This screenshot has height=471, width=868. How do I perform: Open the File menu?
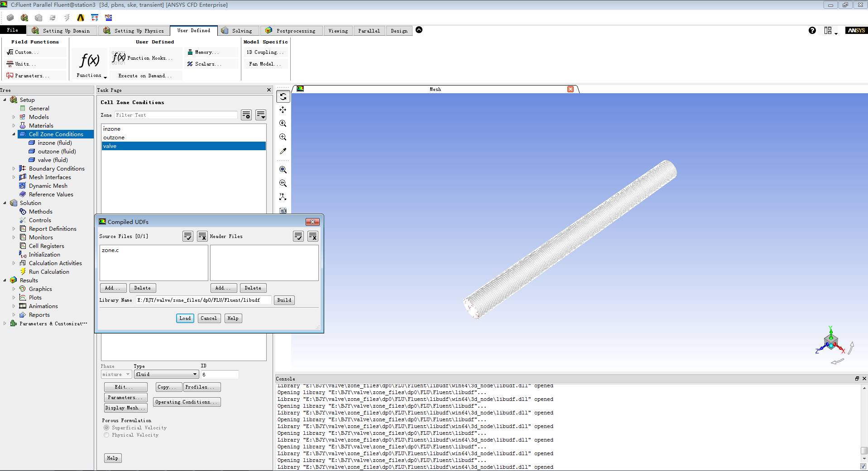pos(13,30)
